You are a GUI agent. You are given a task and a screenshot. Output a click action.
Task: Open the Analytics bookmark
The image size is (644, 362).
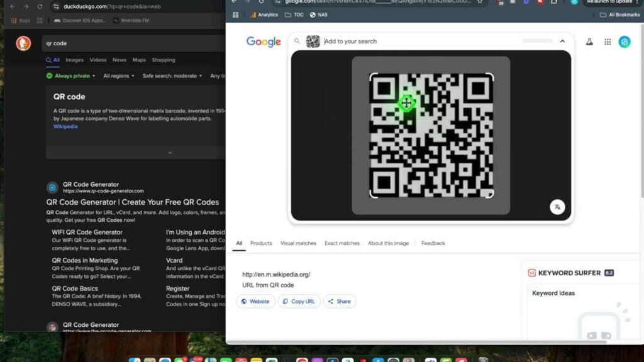click(264, 15)
